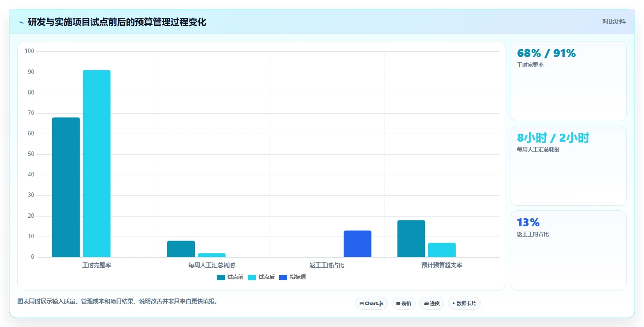Viewport: 644px width, 327px height.
Task: Click the footer note starting 图表同时展示
Action: coord(118,302)
